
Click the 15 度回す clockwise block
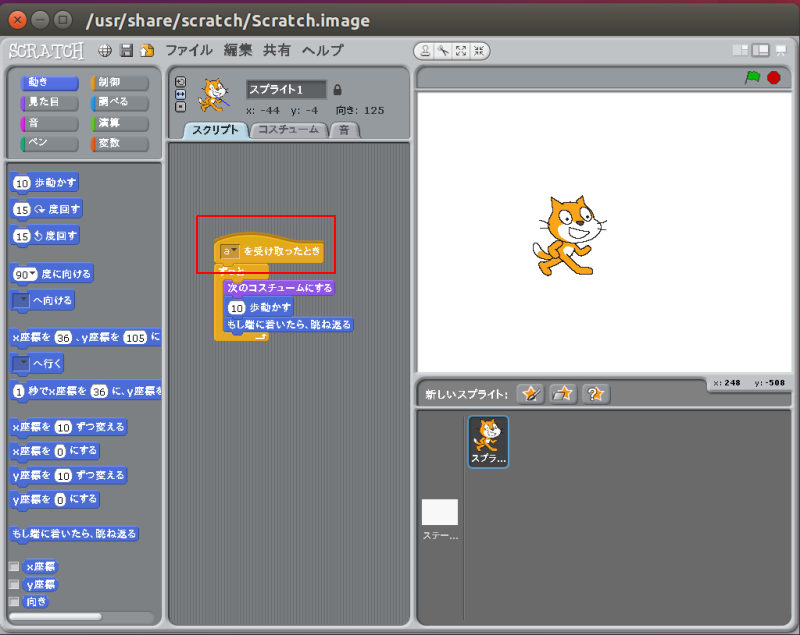46,210
